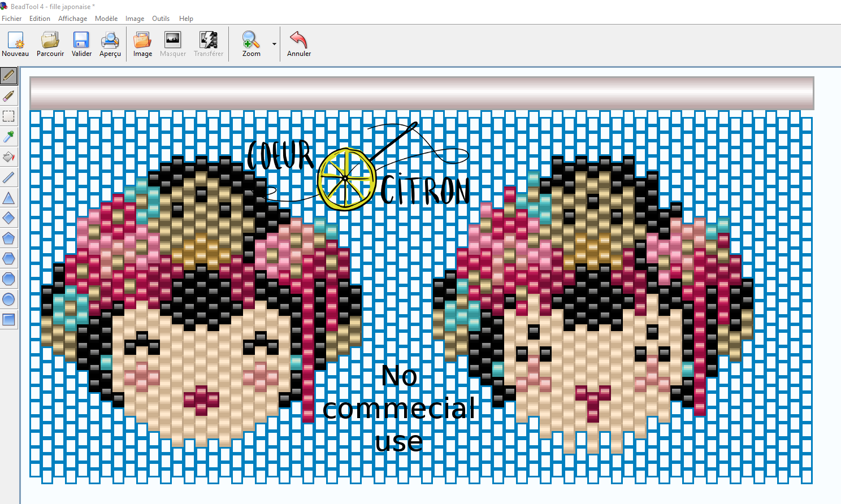Select the filled rectangle shape tool
Image resolution: width=841 pixels, height=504 pixels.
tap(8, 320)
